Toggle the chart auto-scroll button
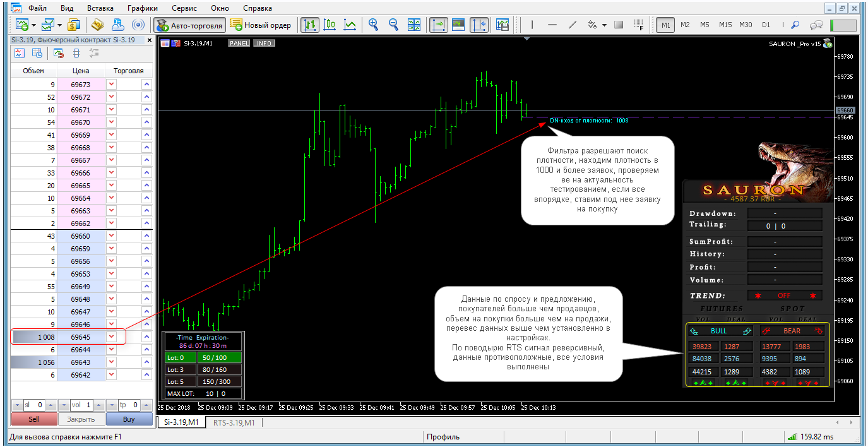 click(439, 25)
